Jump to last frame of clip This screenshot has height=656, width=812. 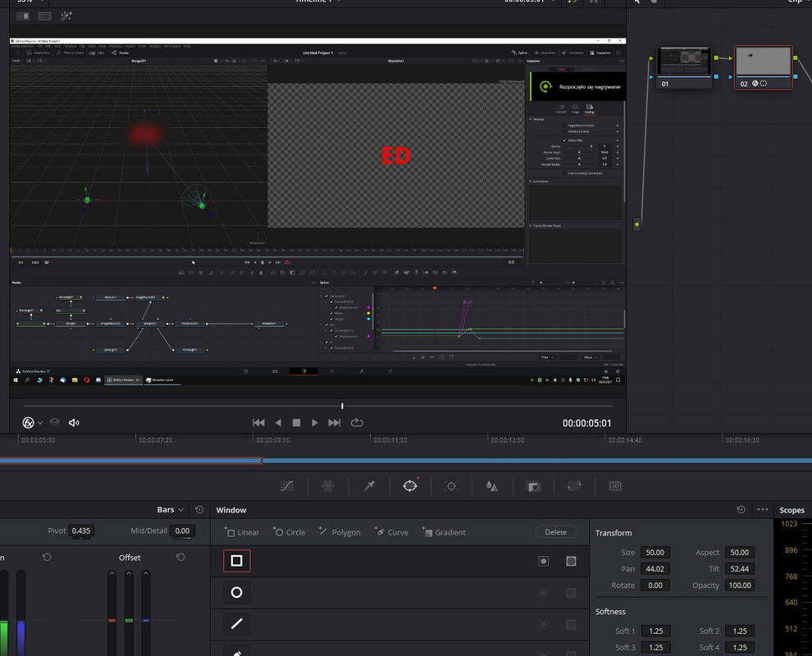tap(335, 422)
